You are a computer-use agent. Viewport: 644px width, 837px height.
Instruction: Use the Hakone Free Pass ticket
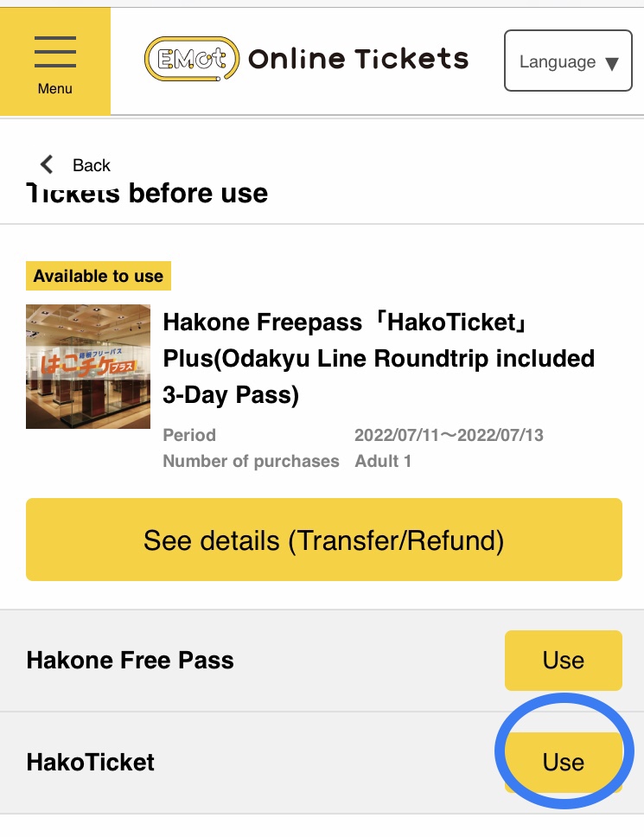point(563,661)
